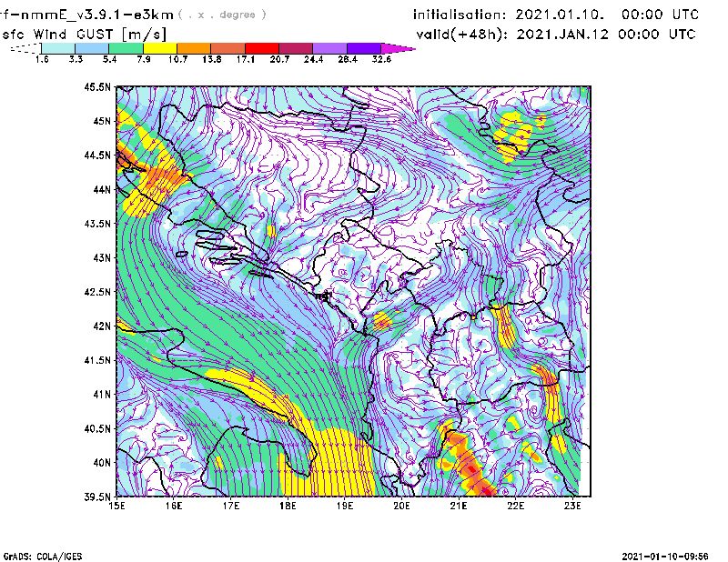
Task: Click legend value 32.6
Action: (381, 59)
